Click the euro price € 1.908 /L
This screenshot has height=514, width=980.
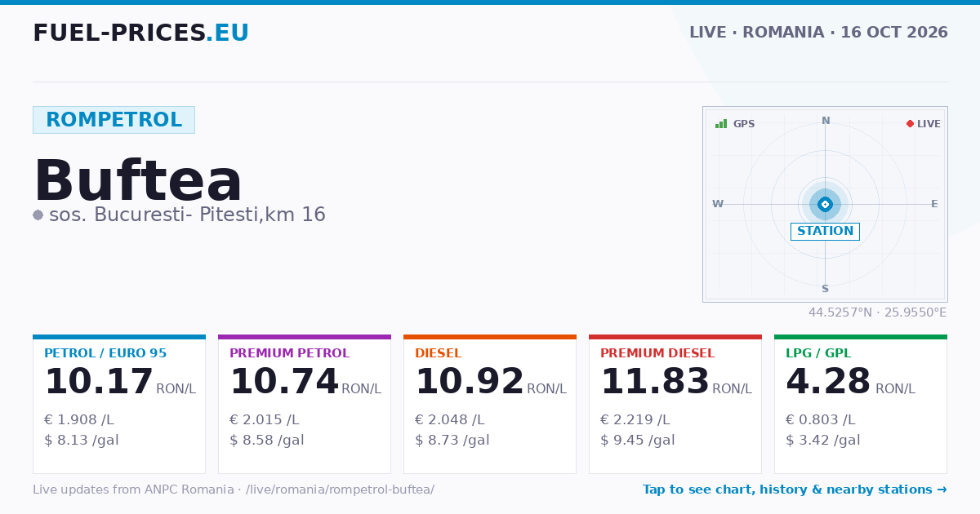(78, 420)
